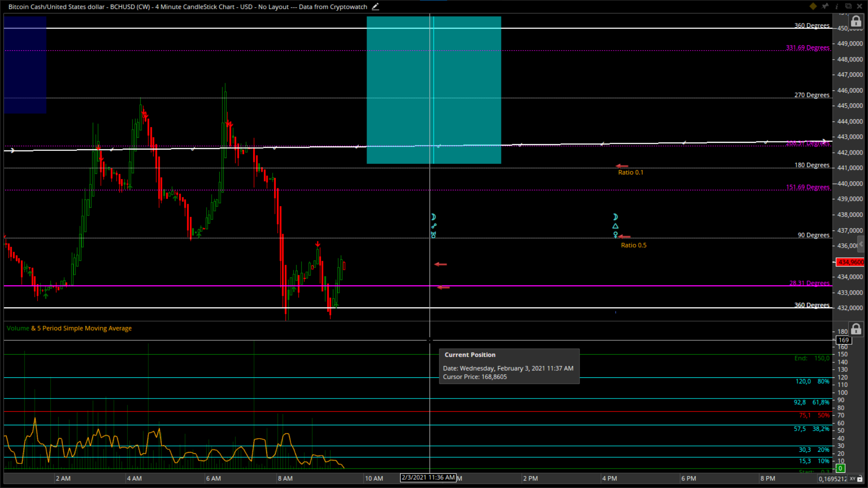Click the Ratio 0.5 label

pyautogui.click(x=633, y=245)
